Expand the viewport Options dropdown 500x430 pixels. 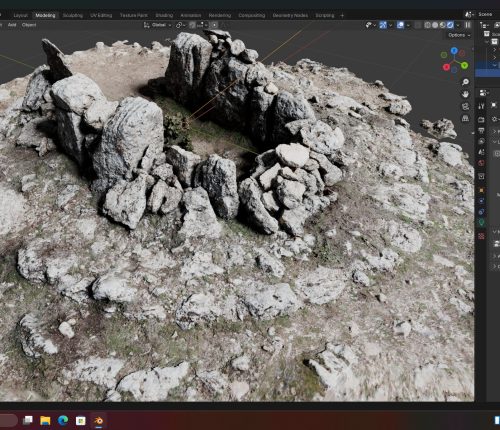click(459, 35)
